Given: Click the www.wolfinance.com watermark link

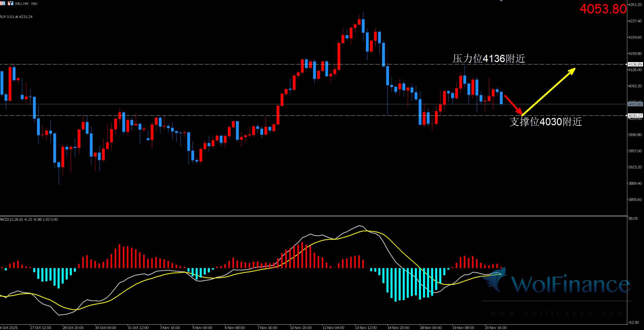Looking at the screenshot, I should [x=557, y=313].
